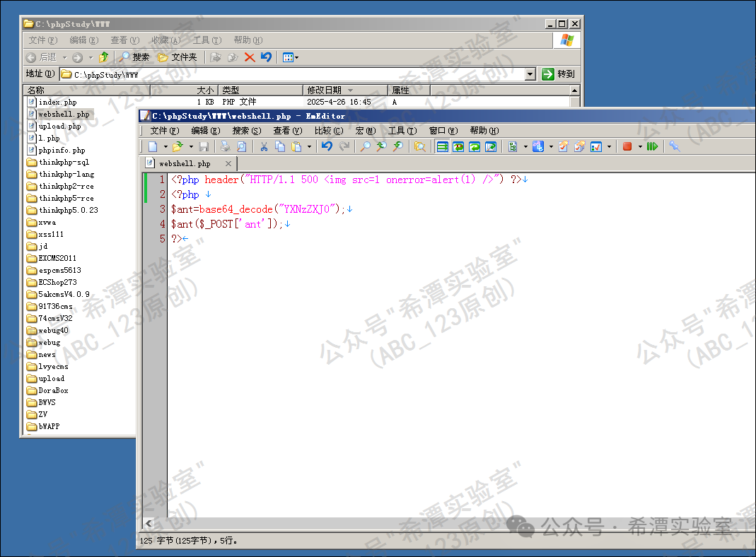Screen dimensions: 756x557
Task: Click the 后退 Back button in Explorer
Action: tap(42, 57)
